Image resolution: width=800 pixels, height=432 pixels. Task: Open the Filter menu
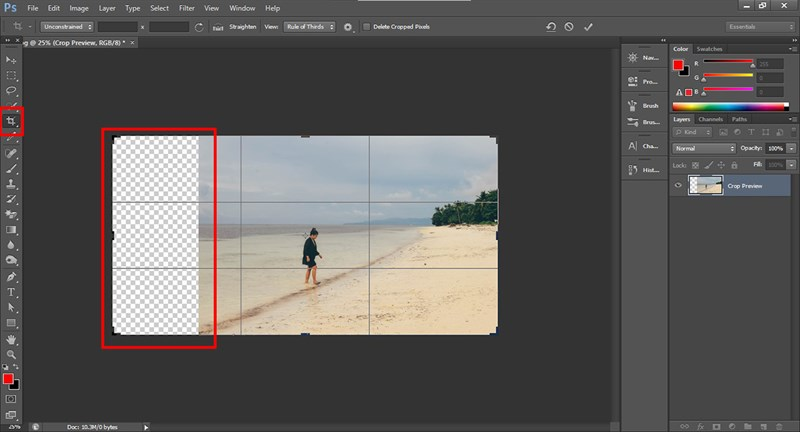[187, 8]
